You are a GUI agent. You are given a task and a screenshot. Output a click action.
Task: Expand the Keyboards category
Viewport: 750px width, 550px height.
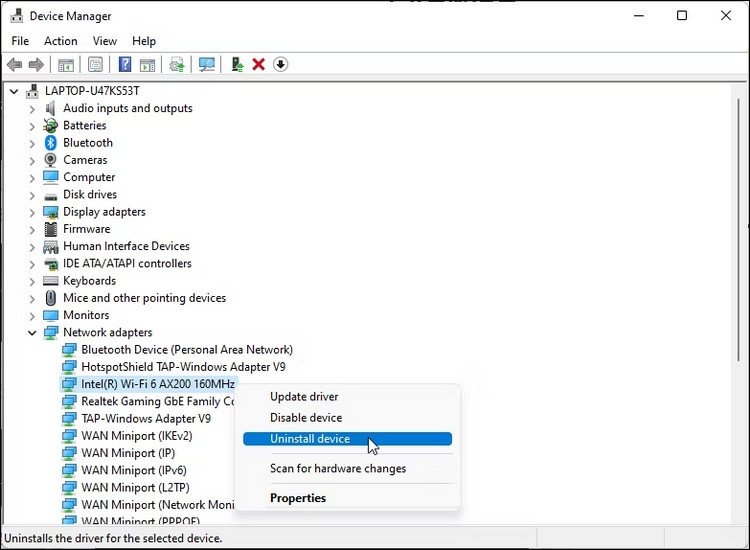coord(32,281)
